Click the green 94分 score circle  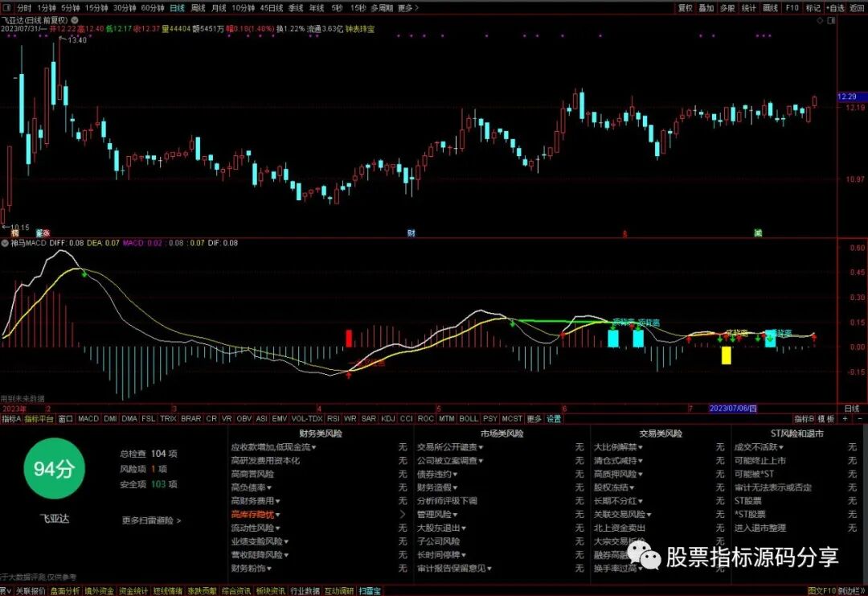[55, 469]
